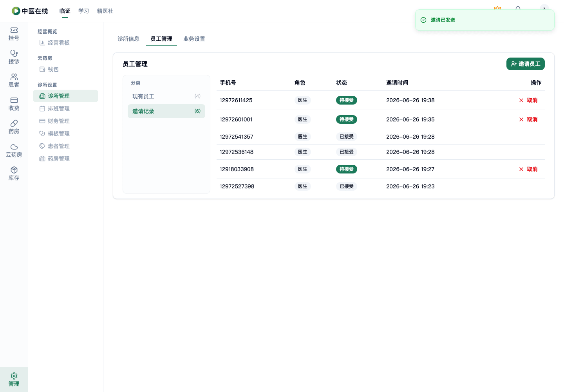Click the notification bell icon in header
This screenshot has height=392, width=564.
tap(518, 9)
